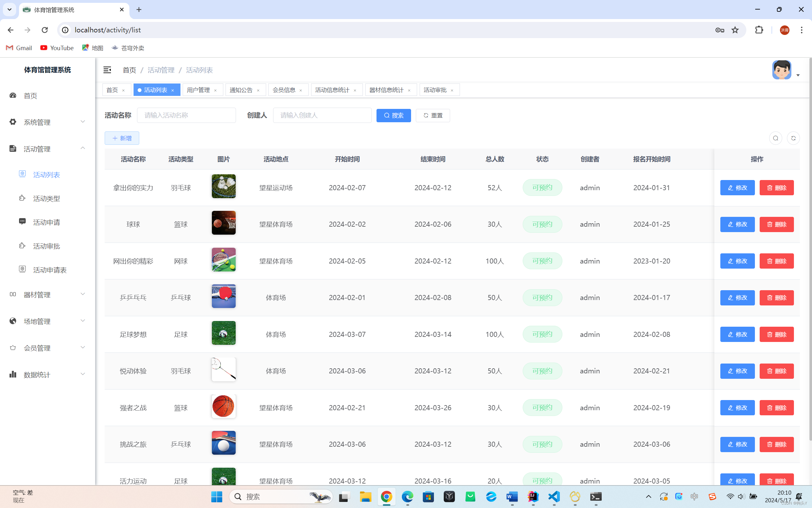The width and height of the screenshot is (812, 508).
Task: Open File Explorer from taskbar
Action: tap(365, 497)
